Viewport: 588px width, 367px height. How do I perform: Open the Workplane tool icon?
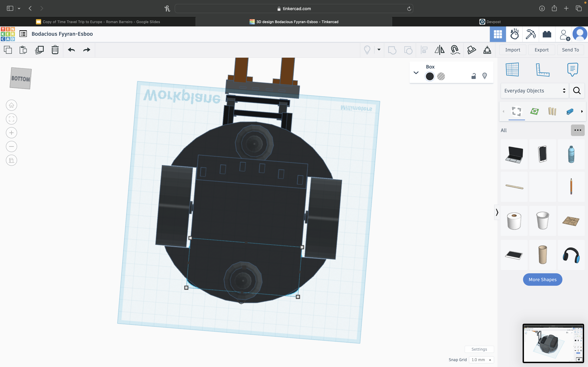point(512,70)
